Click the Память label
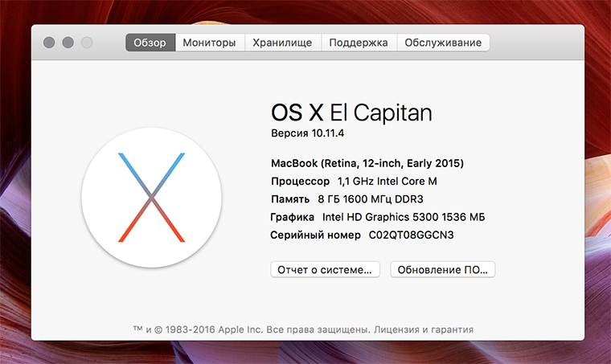 click(290, 199)
